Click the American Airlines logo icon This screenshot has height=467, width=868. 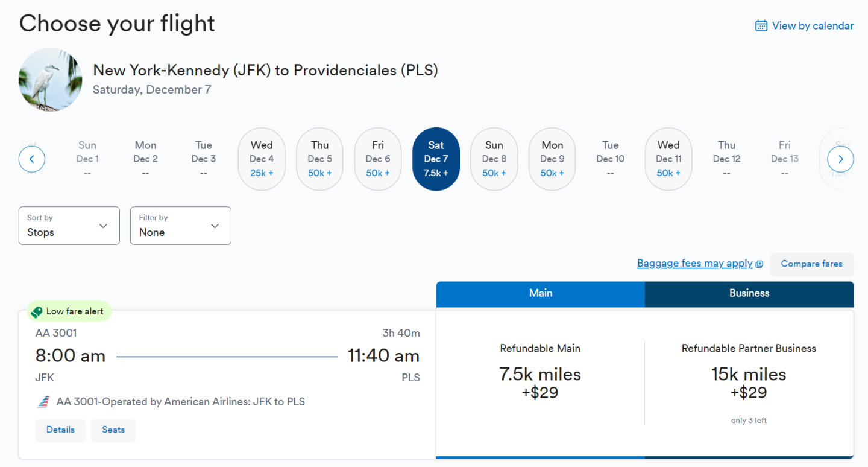click(x=43, y=402)
